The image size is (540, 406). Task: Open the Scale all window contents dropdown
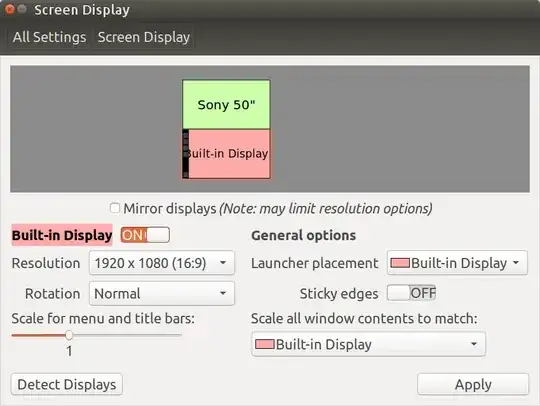click(x=368, y=344)
